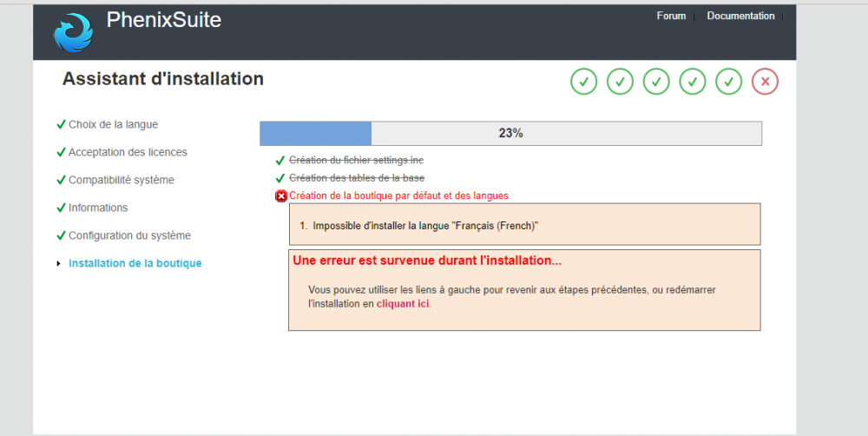Click the arrow beside Installation de la boutique

(x=58, y=264)
